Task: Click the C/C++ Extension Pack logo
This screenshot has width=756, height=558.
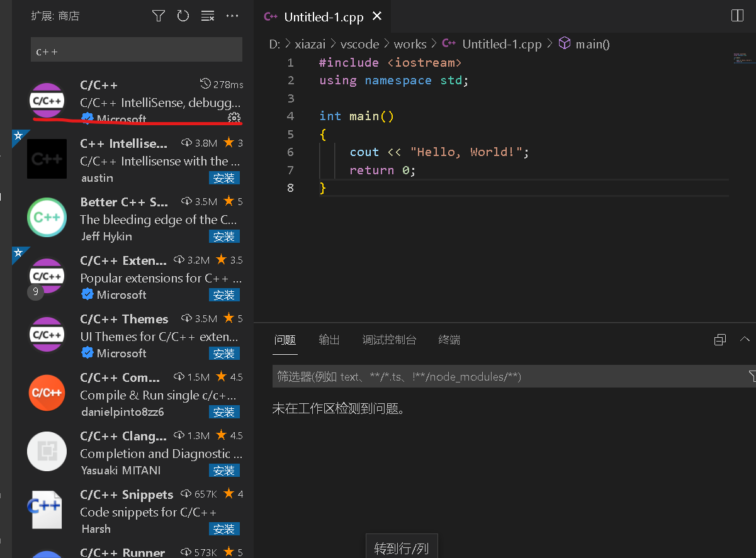Action: 47,276
